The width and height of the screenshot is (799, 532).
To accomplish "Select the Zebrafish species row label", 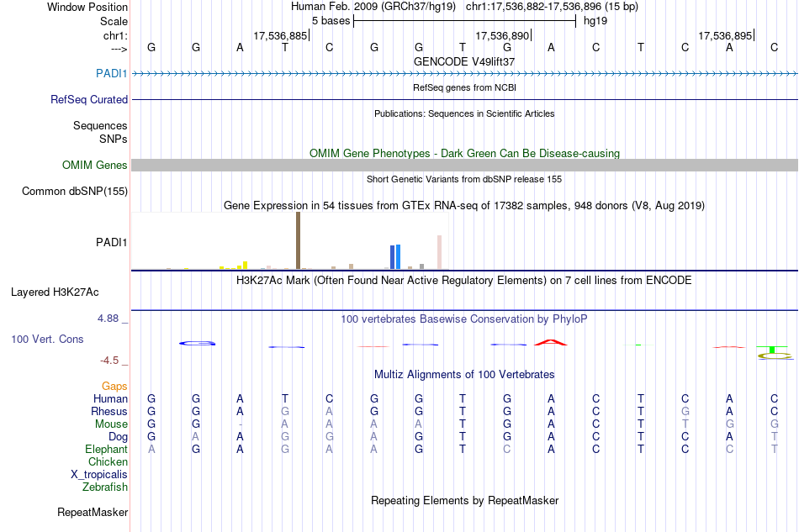I will [105, 487].
